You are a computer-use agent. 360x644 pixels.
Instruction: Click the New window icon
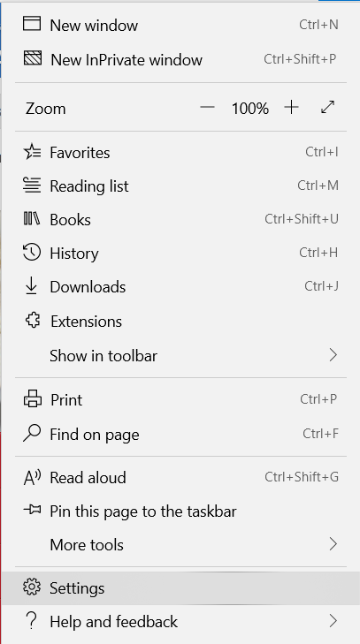pos(32,24)
